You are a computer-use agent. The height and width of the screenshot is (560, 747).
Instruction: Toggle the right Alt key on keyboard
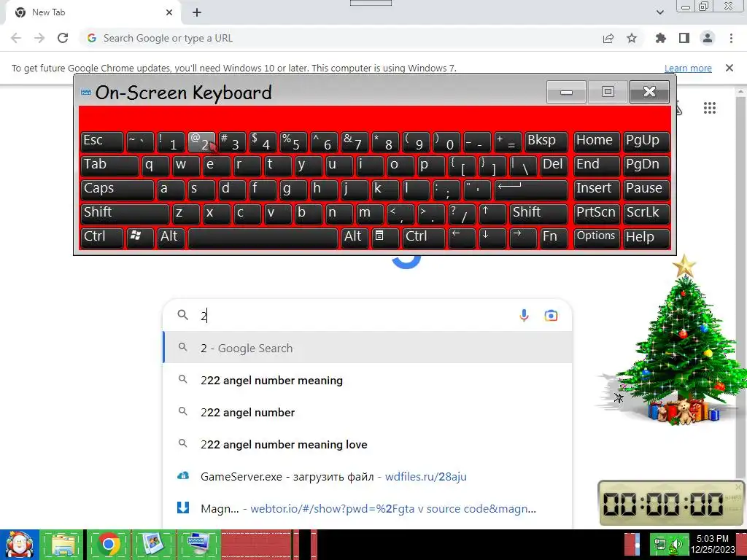(x=355, y=238)
